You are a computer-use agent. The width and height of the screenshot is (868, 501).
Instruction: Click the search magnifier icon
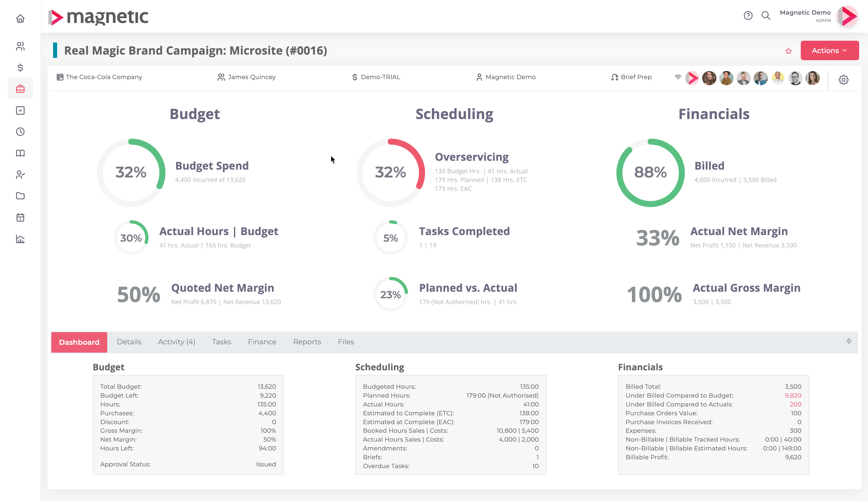(765, 15)
